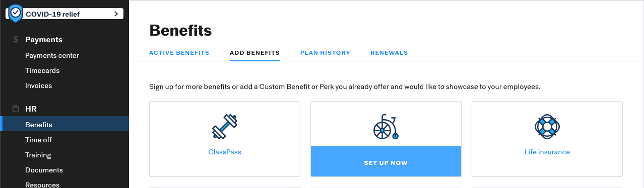Click the COVID-19 shield checkmark icon
Screen dimensions: 644x188
16,13
